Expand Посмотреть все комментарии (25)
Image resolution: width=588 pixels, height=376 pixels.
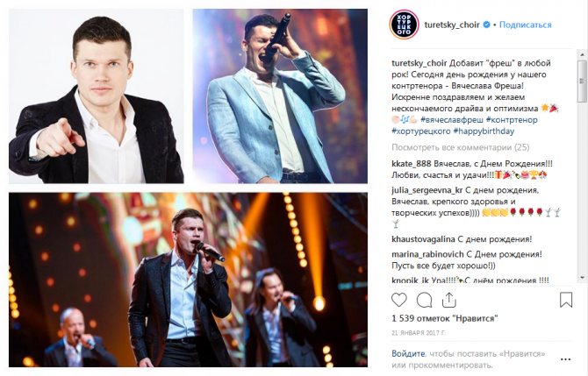point(461,147)
